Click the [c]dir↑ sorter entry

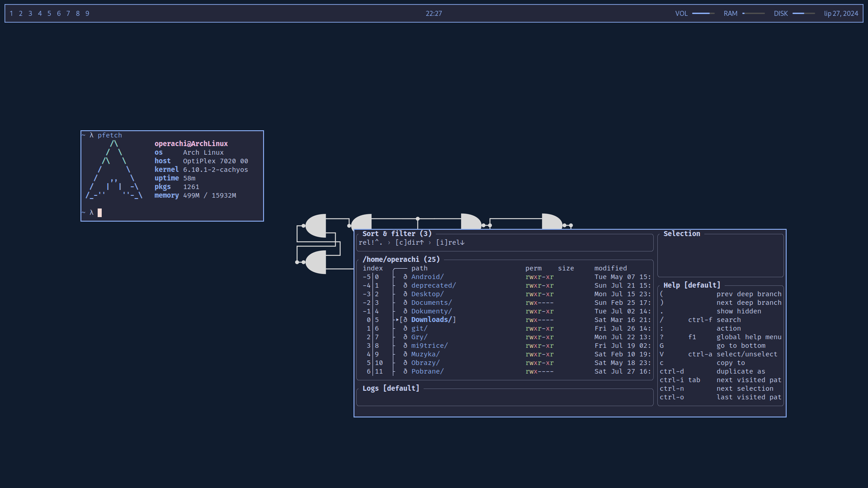point(409,242)
